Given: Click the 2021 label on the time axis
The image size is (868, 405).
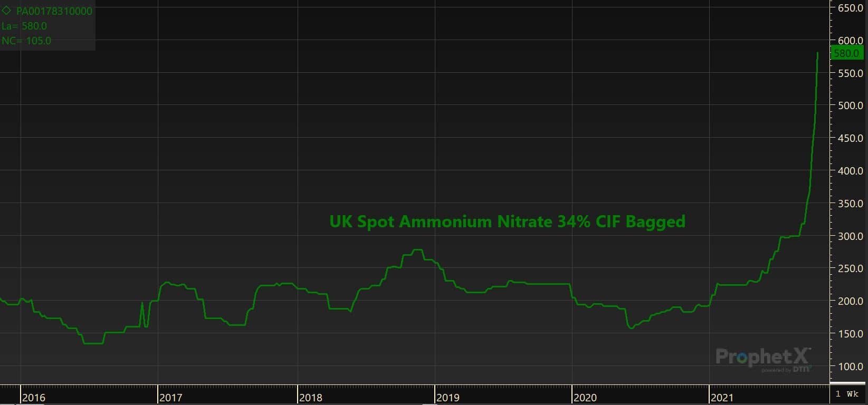Looking at the screenshot, I should 722,398.
